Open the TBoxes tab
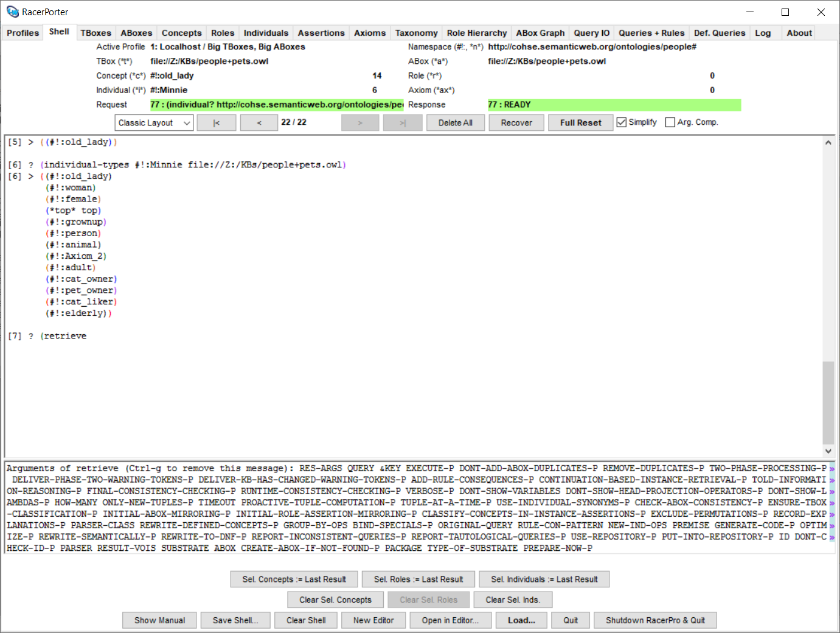 [96, 33]
